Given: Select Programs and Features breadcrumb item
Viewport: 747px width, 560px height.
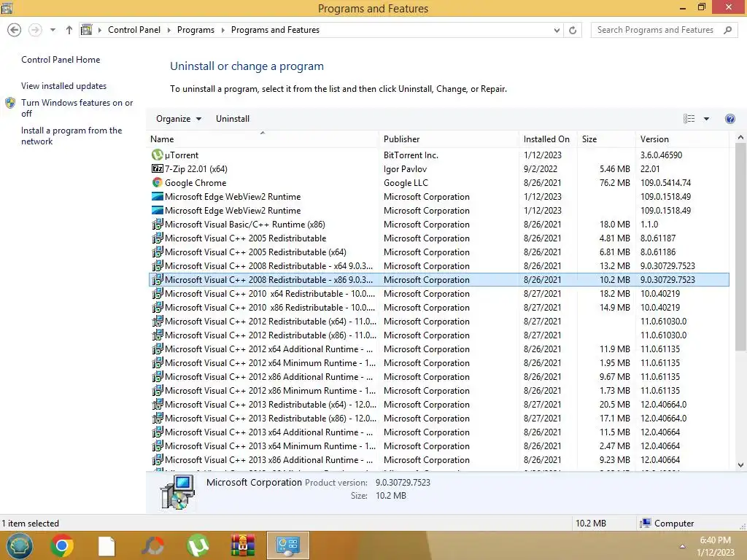Looking at the screenshot, I should coord(275,30).
